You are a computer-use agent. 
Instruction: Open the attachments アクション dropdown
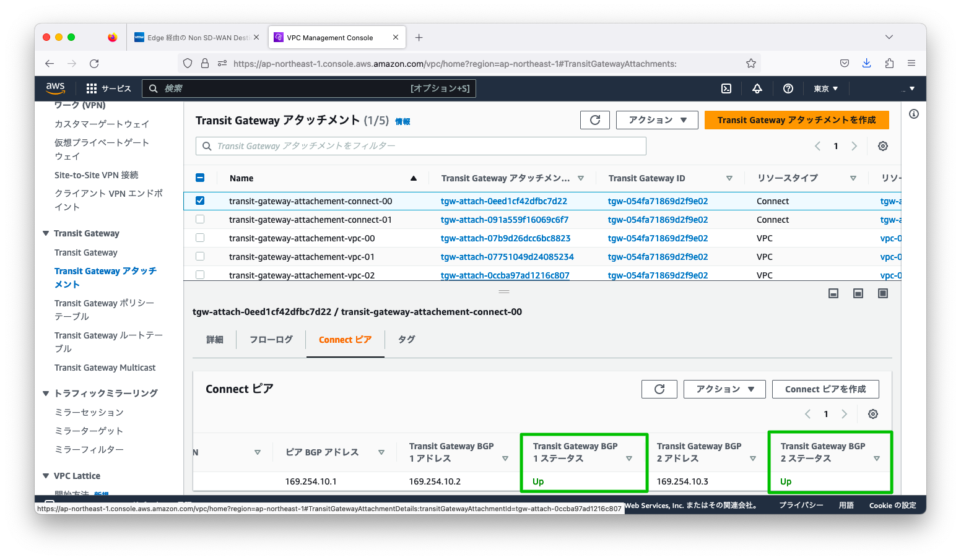(x=656, y=120)
